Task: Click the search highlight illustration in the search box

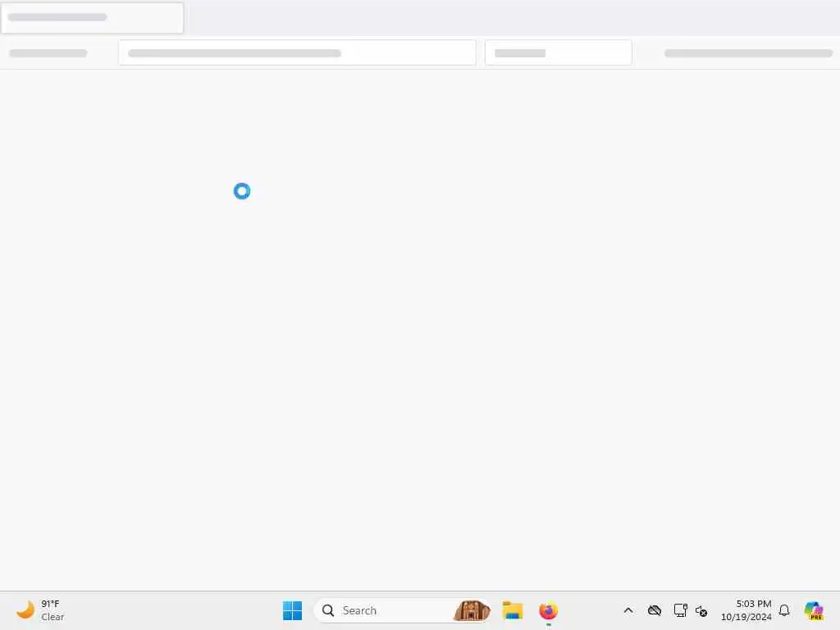Action: point(472,610)
